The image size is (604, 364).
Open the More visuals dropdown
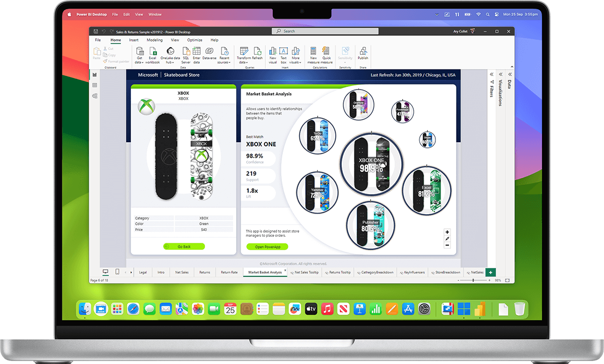[x=295, y=55]
